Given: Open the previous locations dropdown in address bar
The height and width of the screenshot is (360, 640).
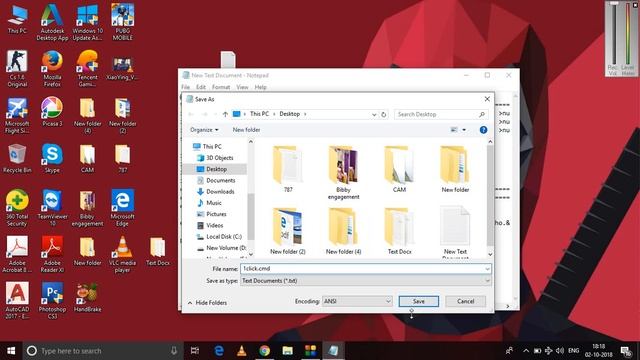Looking at the screenshot, I should click(374, 115).
